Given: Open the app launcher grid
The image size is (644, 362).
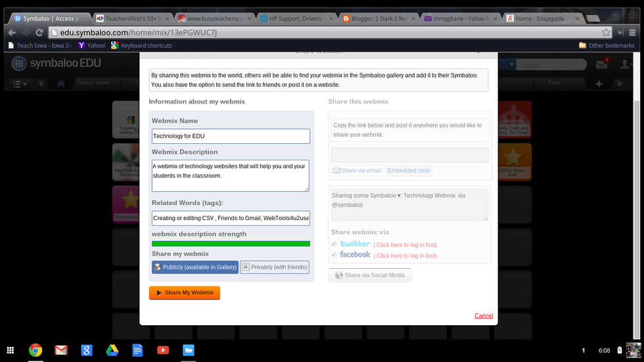Looking at the screenshot, I should point(11,350).
